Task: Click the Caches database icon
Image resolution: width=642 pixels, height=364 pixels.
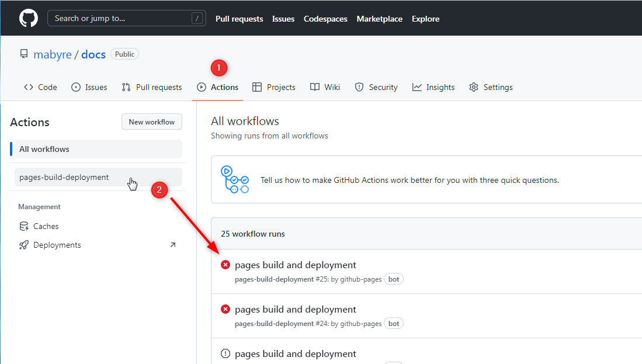Action: (x=24, y=226)
